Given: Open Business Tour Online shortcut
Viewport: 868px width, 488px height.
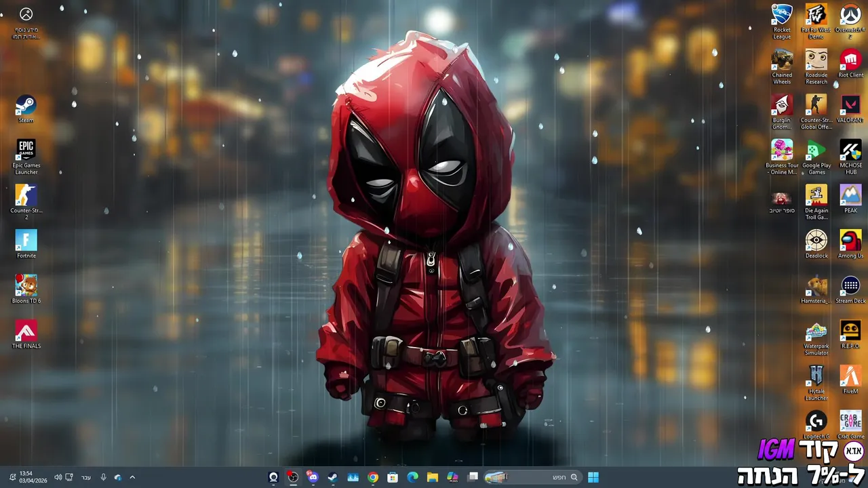Looking at the screenshot, I should pos(782,157).
